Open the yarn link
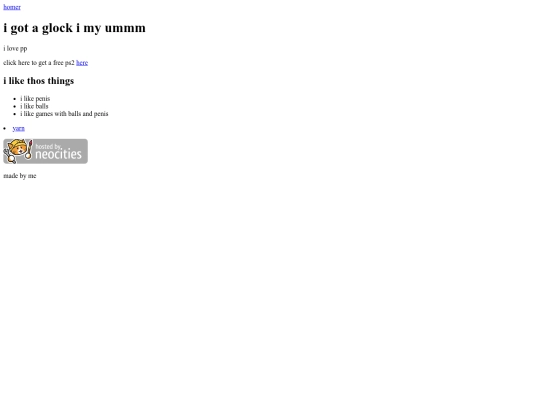Image resolution: width=540 pixels, height=405 pixels. pos(19,128)
